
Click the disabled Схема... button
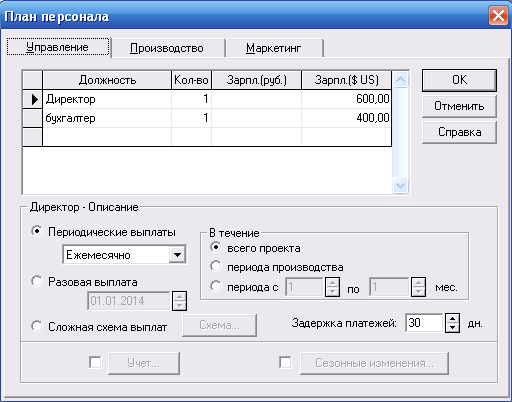[219, 325]
